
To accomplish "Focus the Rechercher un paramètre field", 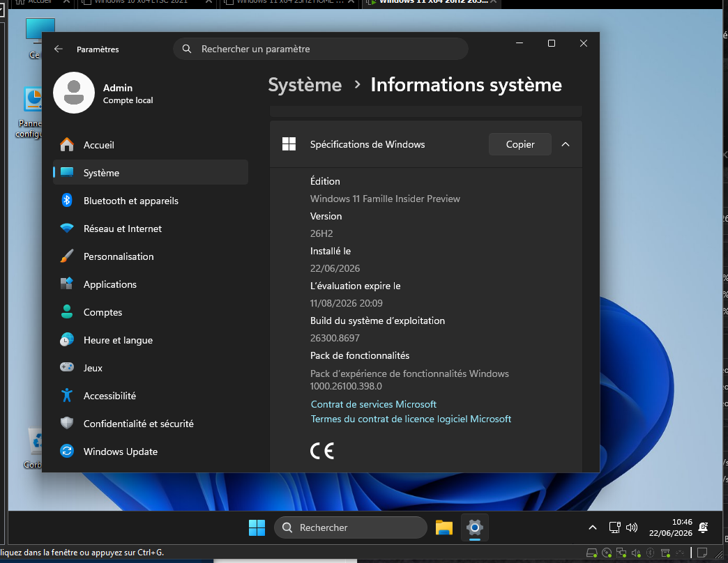I will (320, 49).
